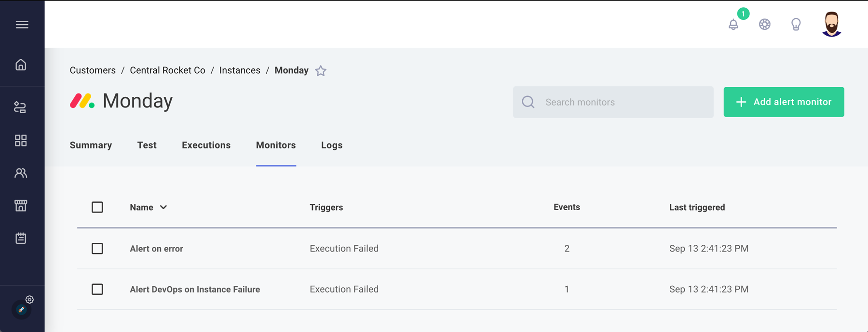This screenshot has width=868, height=332.
Task: Open the help lifebuoy icon
Action: point(765,24)
